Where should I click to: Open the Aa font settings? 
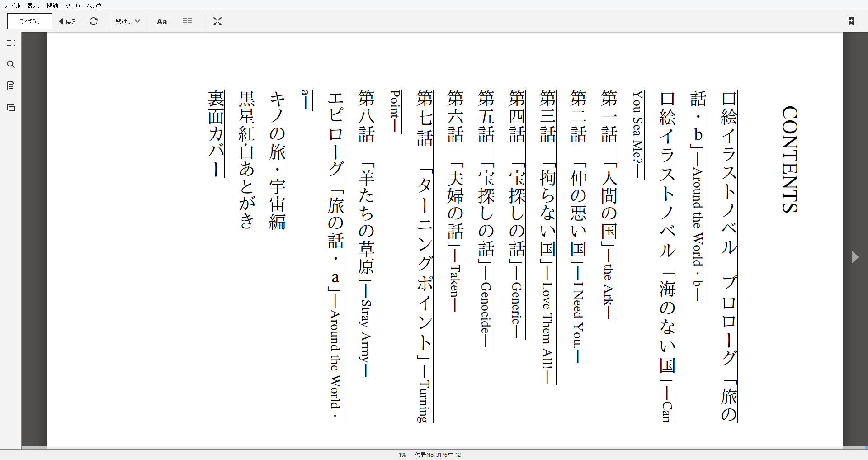pos(161,21)
